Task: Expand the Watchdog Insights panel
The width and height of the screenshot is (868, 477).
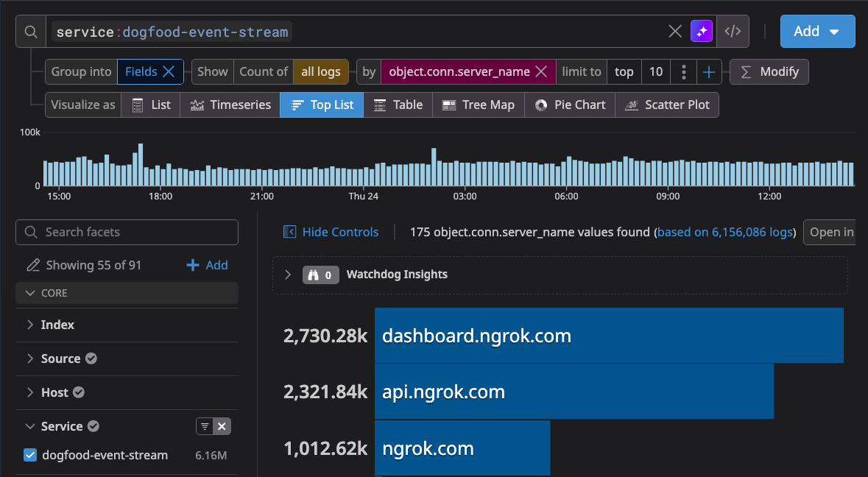Action: click(x=288, y=275)
